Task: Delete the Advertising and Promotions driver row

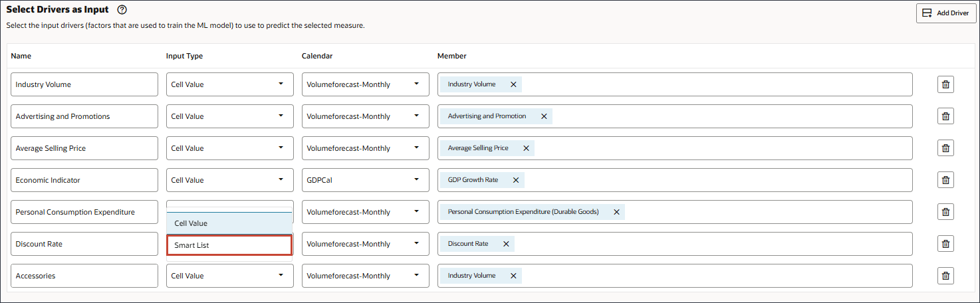Action: 945,116
